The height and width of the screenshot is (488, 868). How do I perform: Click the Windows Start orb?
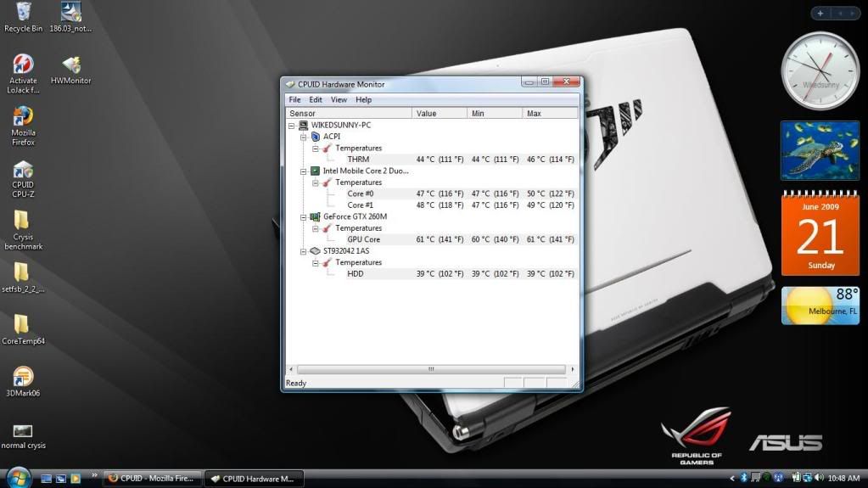click(19, 478)
